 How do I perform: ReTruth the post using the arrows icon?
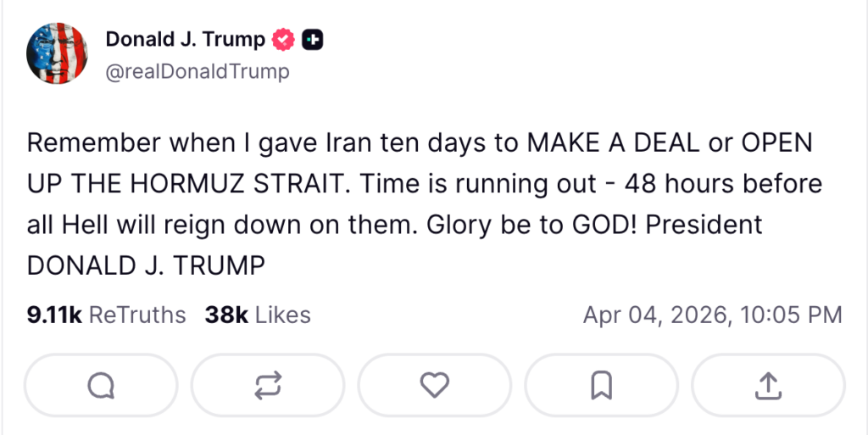(x=268, y=386)
